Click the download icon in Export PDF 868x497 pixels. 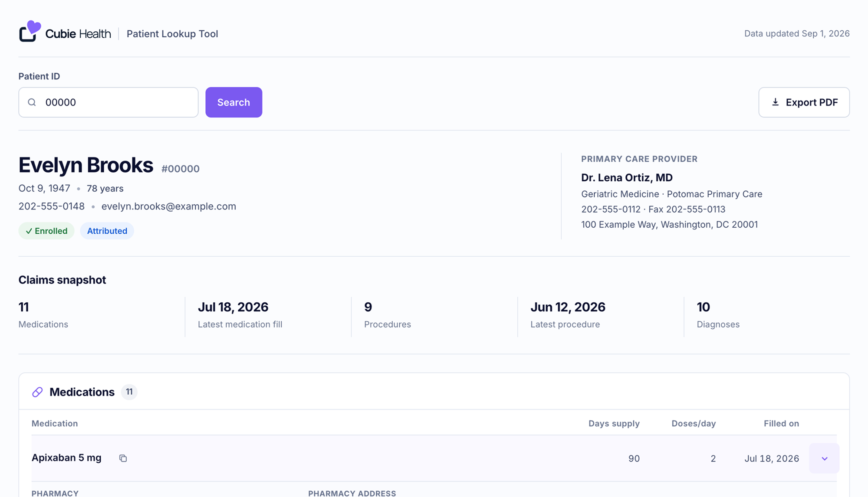coord(775,102)
